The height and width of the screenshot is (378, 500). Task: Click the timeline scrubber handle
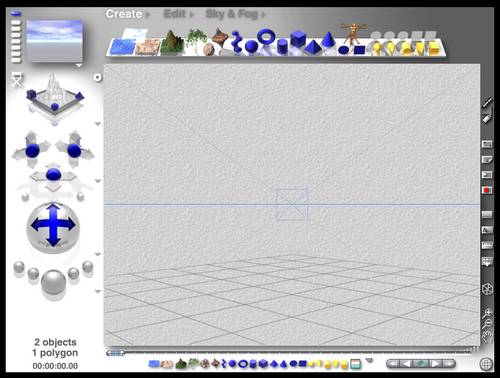(115, 353)
